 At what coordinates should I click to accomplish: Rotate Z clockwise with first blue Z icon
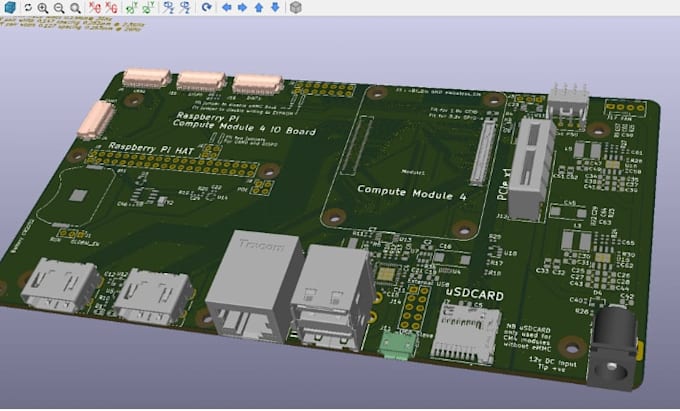click(x=168, y=7)
